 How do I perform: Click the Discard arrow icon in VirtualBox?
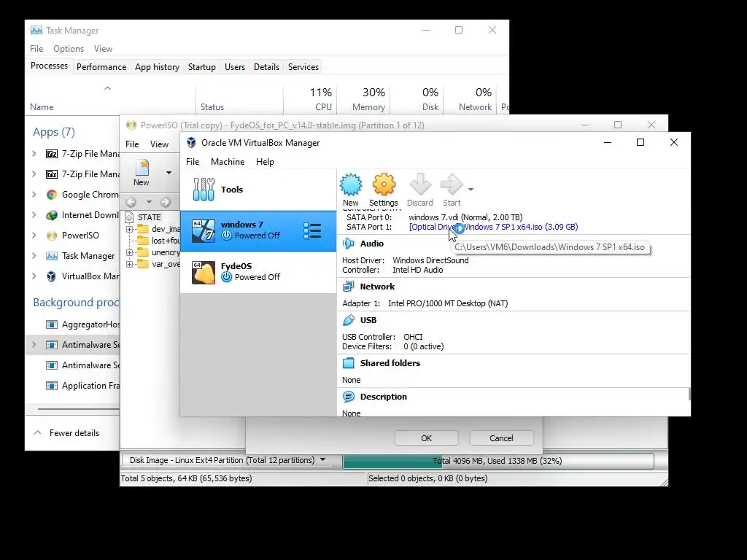420,184
